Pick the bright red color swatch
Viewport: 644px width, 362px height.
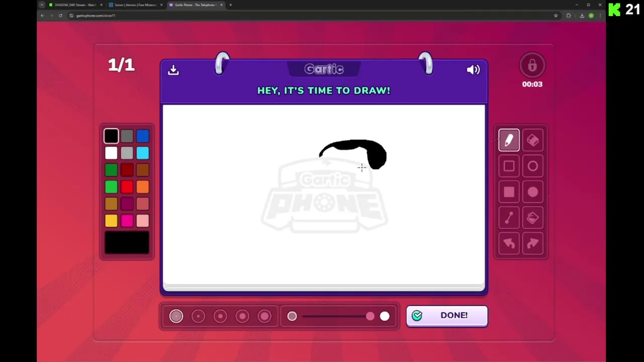pos(127,187)
